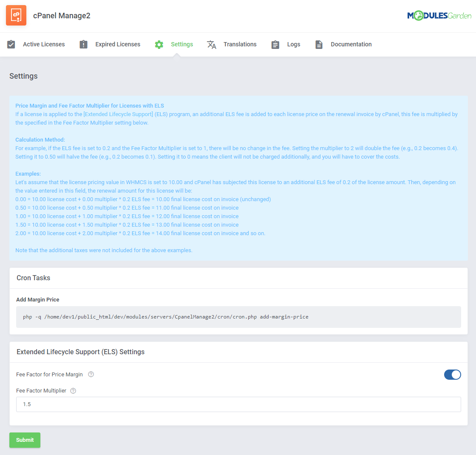Click the add-margin-price cron command box
Screen dimensions: 476x455
pyautogui.click(x=238, y=317)
